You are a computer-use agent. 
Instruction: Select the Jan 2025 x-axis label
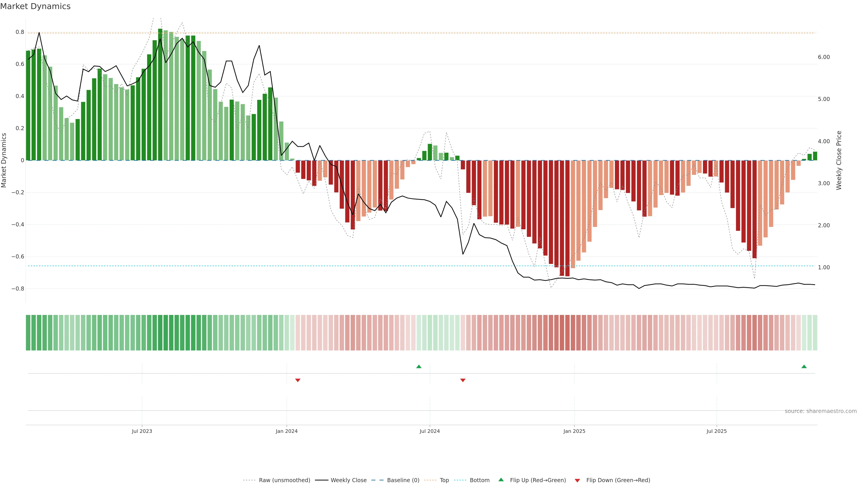pyautogui.click(x=574, y=431)
